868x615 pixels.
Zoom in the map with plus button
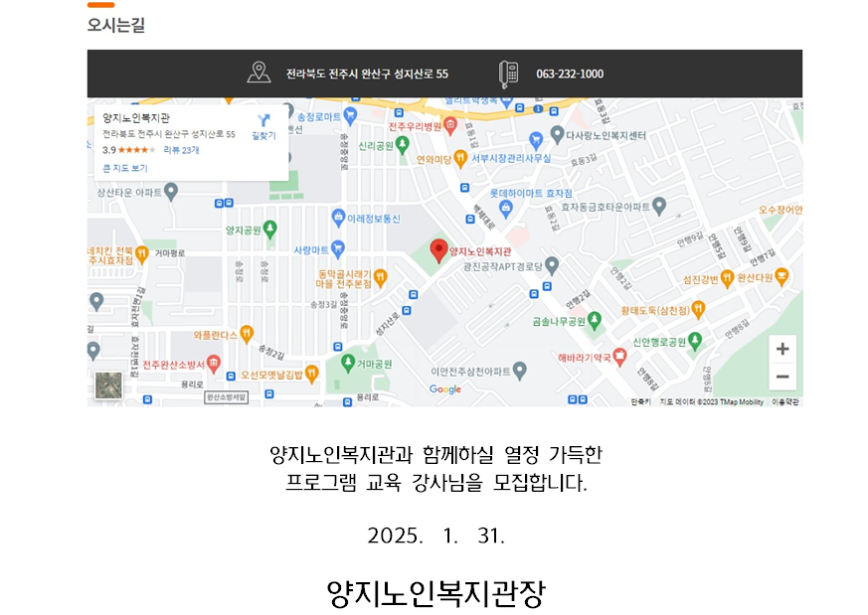[782, 349]
